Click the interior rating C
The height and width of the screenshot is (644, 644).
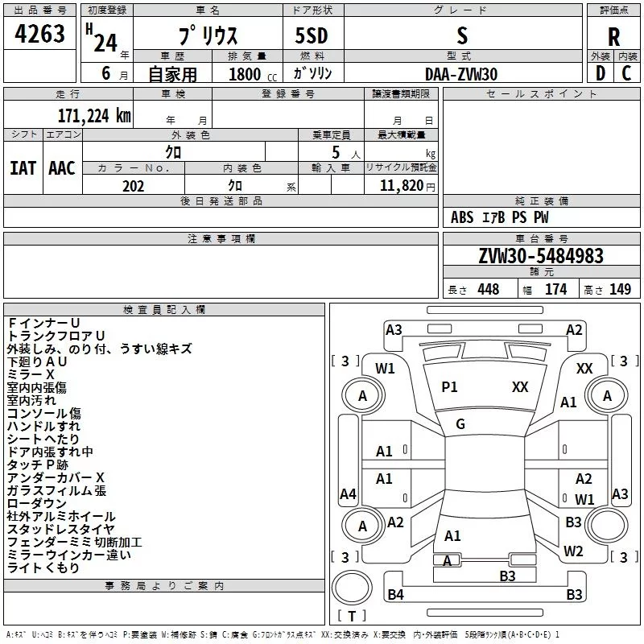(626, 73)
